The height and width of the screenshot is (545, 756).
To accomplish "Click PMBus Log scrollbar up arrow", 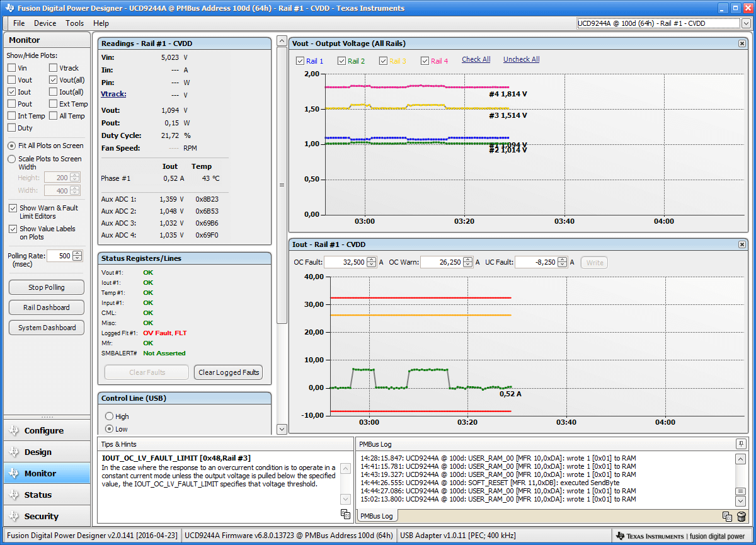I will pos(741,458).
